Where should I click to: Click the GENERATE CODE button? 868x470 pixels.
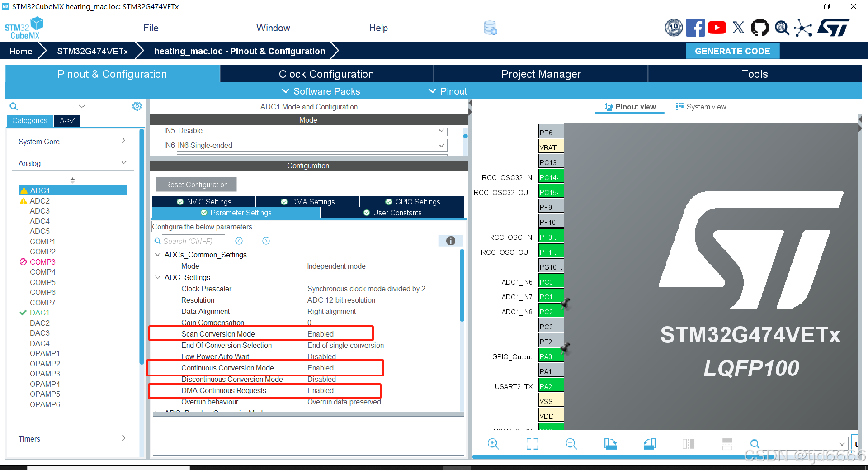[x=732, y=51]
